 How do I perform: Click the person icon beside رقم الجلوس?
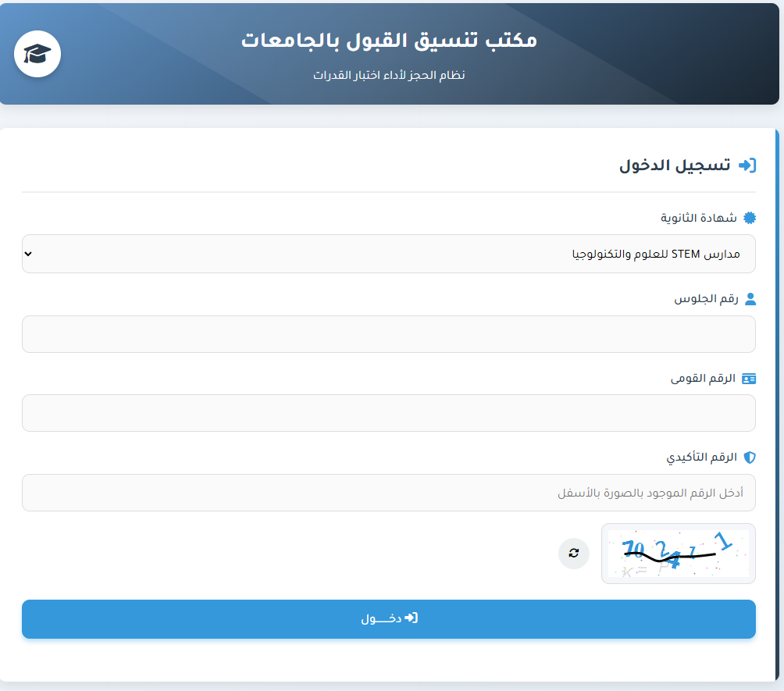pyautogui.click(x=750, y=297)
